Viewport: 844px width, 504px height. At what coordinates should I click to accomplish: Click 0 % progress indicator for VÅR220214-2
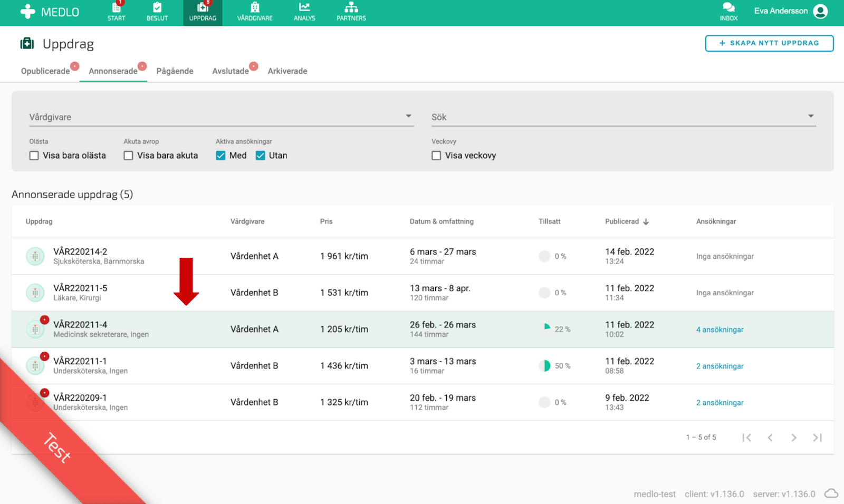(x=544, y=256)
